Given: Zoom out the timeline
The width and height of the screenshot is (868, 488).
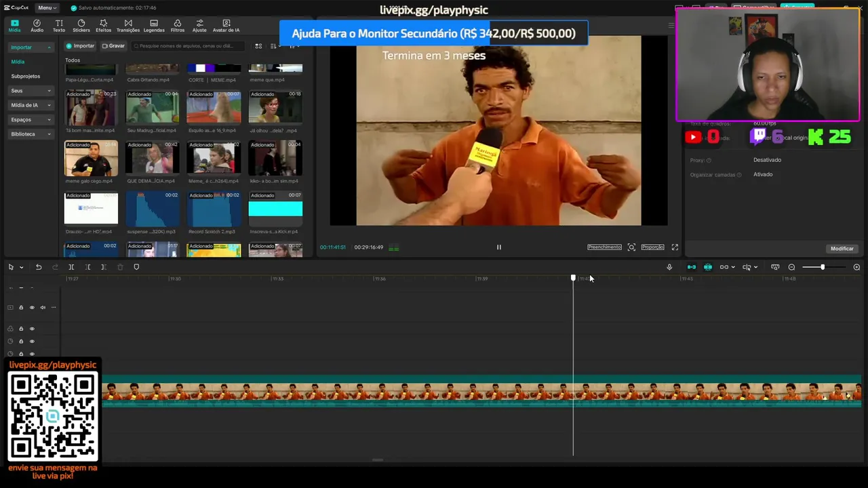Looking at the screenshot, I should pos(791,267).
